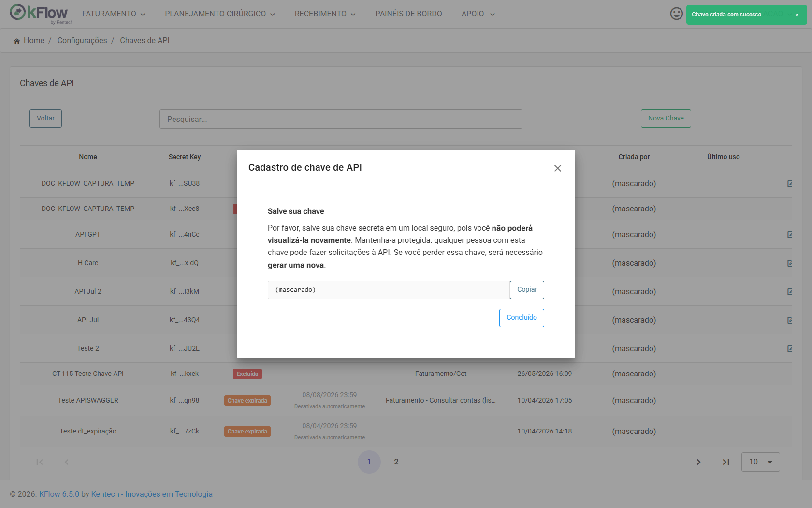Image resolution: width=812 pixels, height=508 pixels.
Task: Click the Voltar button
Action: coord(45,119)
